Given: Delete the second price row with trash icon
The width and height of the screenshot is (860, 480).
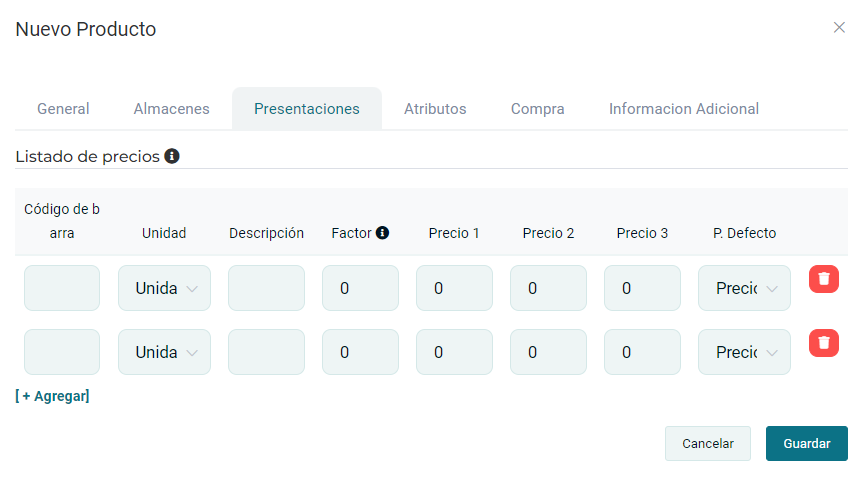Looking at the screenshot, I should pos(823,343).
